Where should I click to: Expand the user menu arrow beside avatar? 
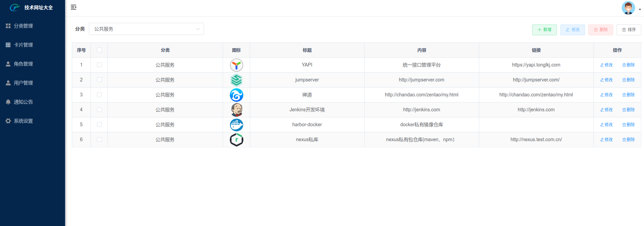point(640,10)
